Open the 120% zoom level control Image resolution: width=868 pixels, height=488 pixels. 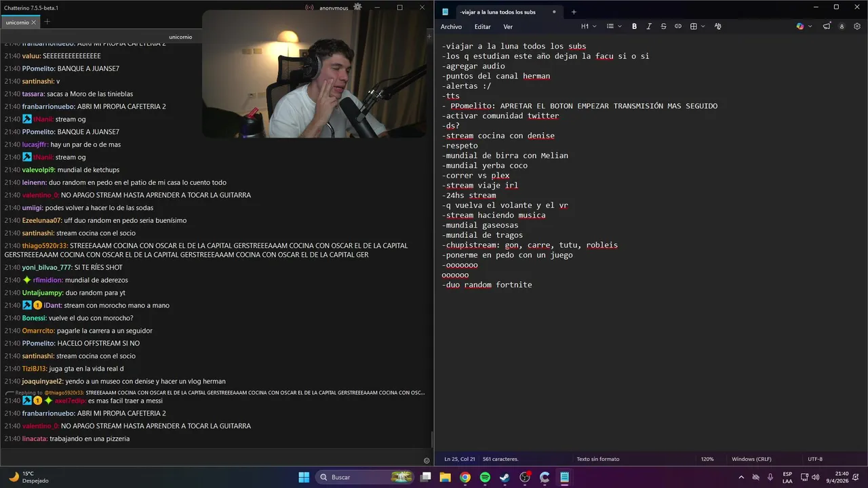tap(707, 459)
